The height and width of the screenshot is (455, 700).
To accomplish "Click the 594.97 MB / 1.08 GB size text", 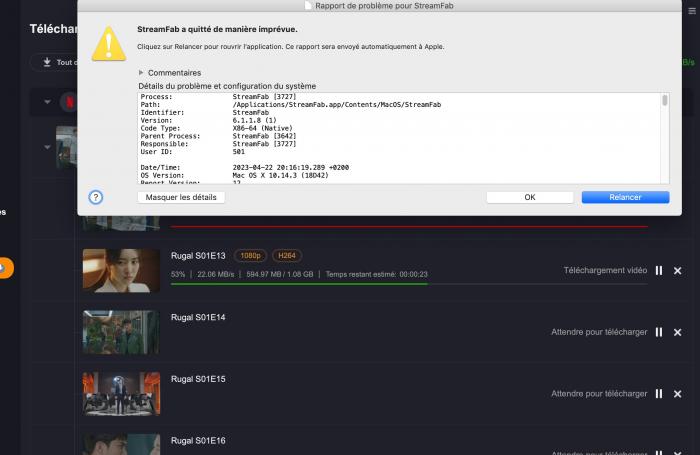I will click(x=280, y=274).
